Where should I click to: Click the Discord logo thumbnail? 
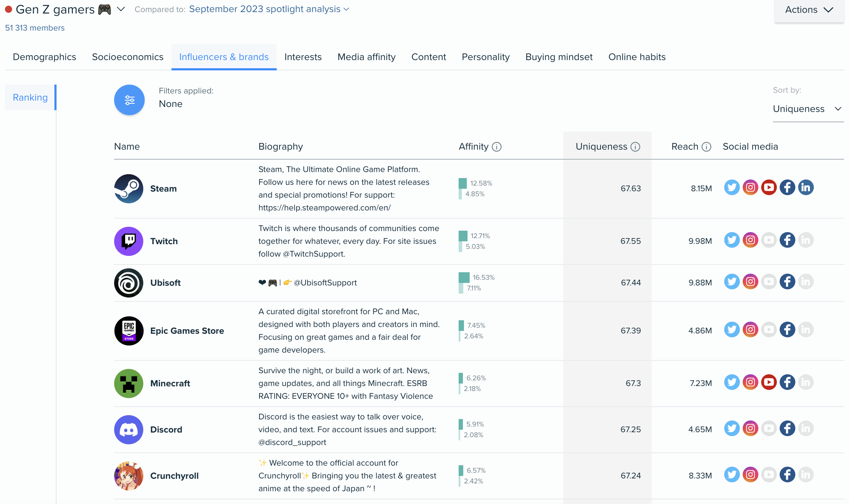click(129, 430)
